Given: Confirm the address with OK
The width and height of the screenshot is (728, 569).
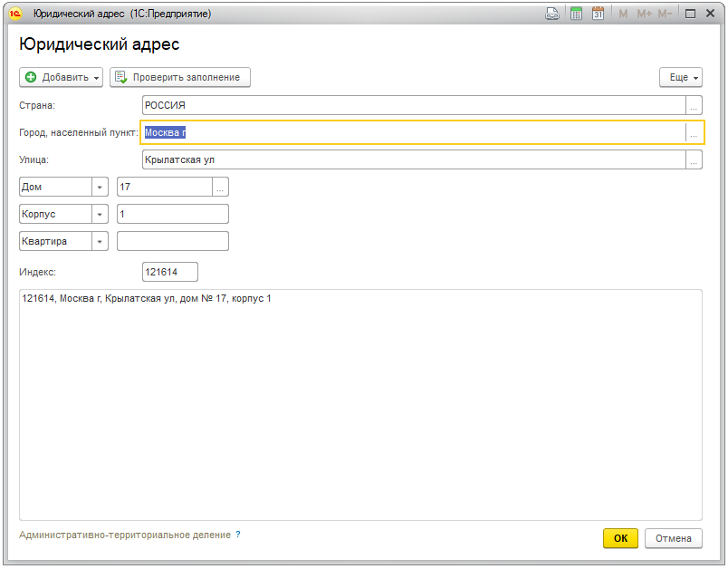Looking at the screenshot, I should tap(620, 538).
